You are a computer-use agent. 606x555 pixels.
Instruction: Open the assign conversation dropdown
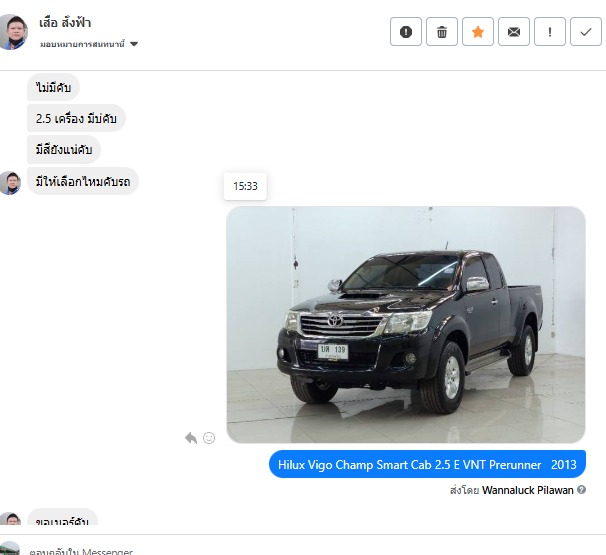pos(89,44)
